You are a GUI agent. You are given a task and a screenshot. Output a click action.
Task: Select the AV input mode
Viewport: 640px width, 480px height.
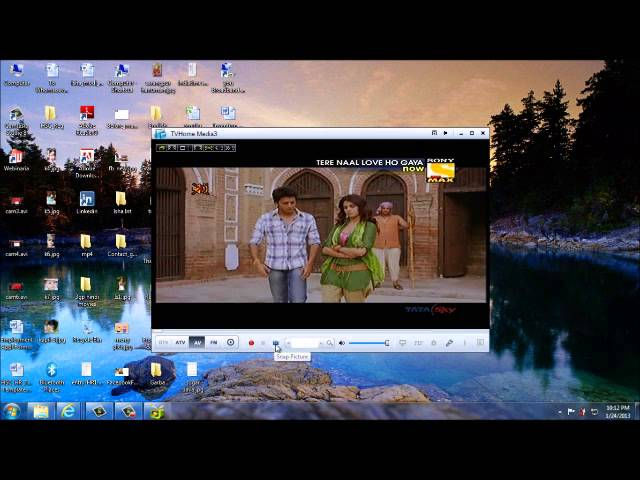point(197,342)
